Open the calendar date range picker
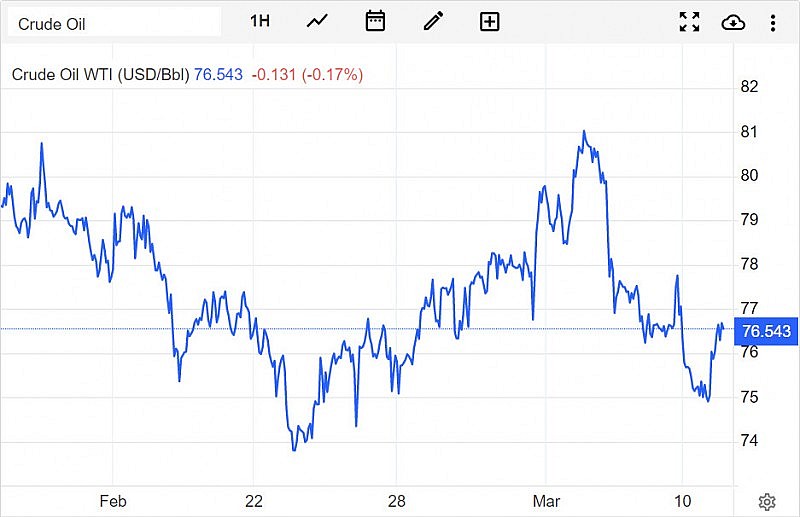Viewport: 800px width, 517px height. click(x=375, y=21)
